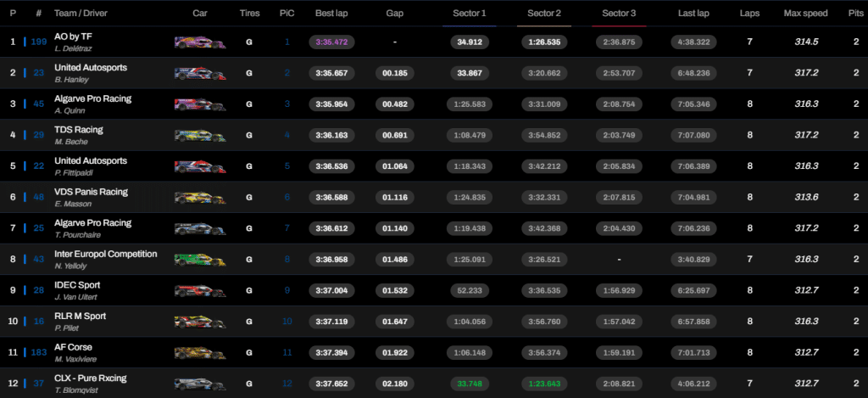The width and height of the screenshot is (868, 398).
Task: Click the green 33.748 sector 1 time
Action: [470, 384]
